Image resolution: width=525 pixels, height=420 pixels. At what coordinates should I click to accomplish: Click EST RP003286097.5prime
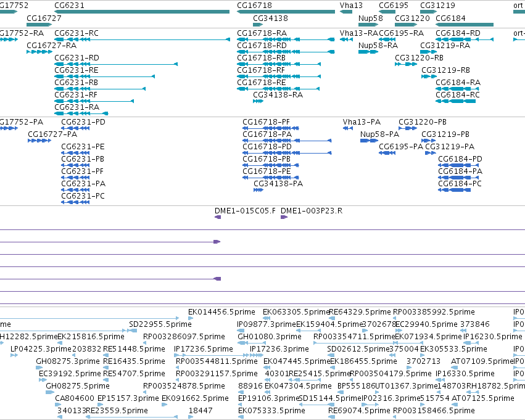coord(144,343)
